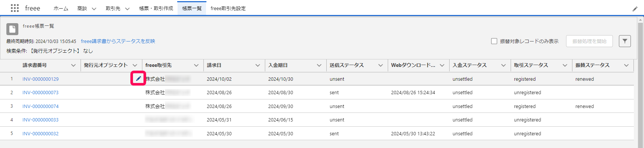Open the 入金ステータス column menu chevron
Viewport: 644px width, 148px height.
504,65
